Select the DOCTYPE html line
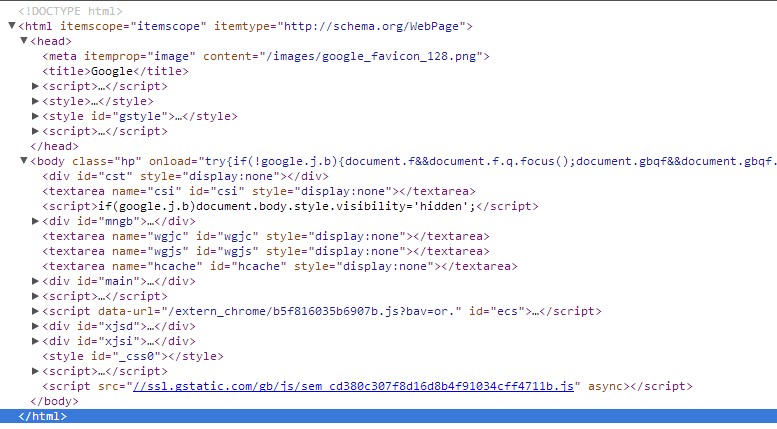Viewport: 777px width, 429px height. tap(70, 11)
